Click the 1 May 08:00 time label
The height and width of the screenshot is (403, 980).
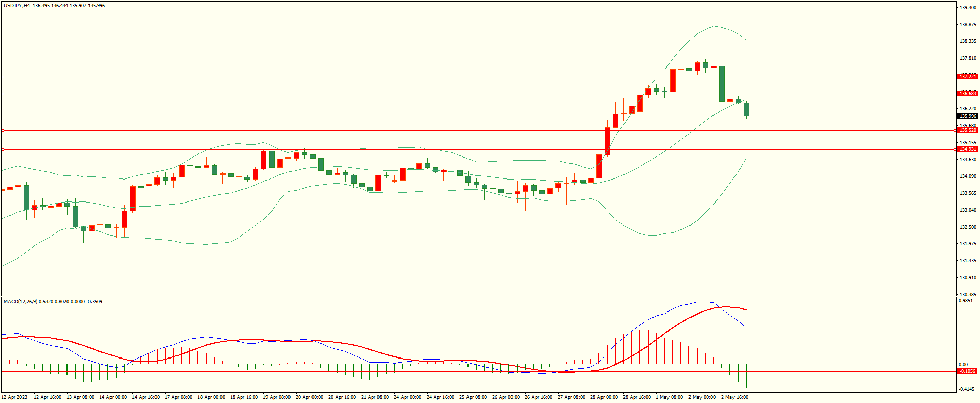[x=670, y=397]
